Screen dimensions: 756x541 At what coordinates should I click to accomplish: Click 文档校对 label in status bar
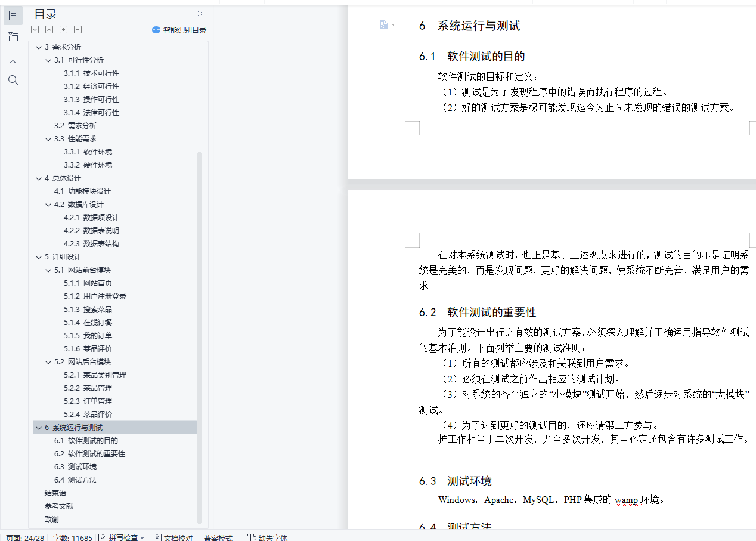178,538
